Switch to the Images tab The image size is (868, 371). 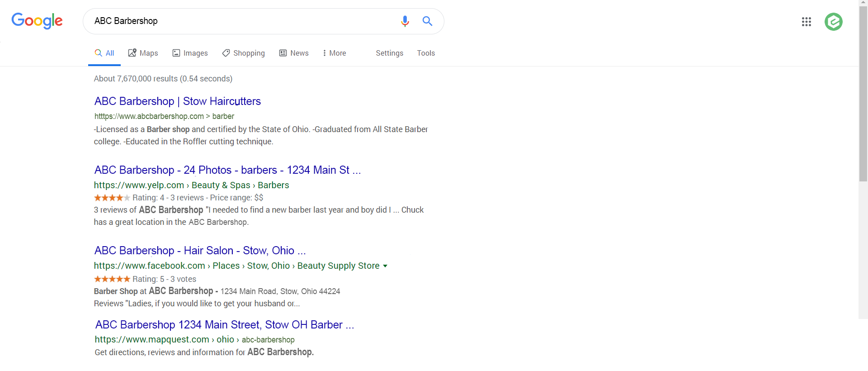[190, 53]
